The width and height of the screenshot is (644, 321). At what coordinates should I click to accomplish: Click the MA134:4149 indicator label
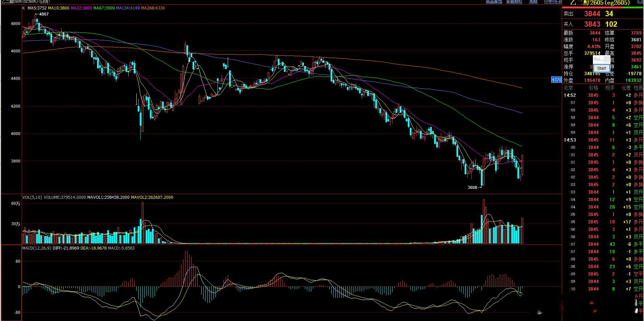128,8
